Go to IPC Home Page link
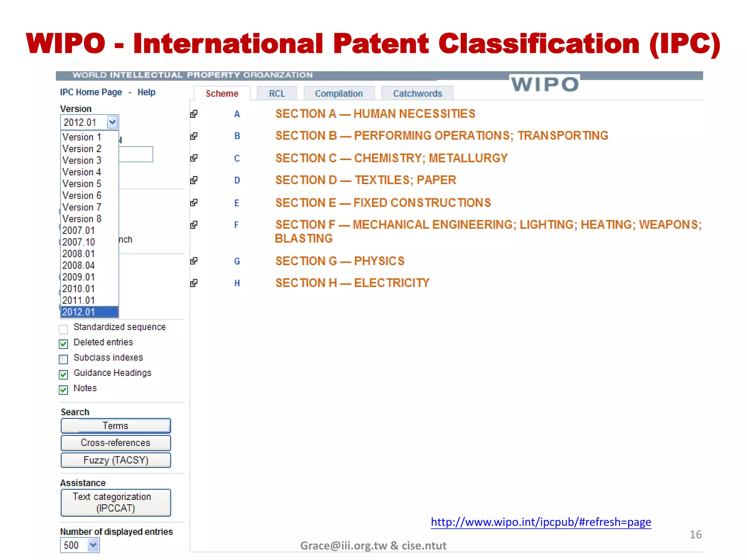The width and height of the screenshot is (747, 560). (x=91, y=92)
